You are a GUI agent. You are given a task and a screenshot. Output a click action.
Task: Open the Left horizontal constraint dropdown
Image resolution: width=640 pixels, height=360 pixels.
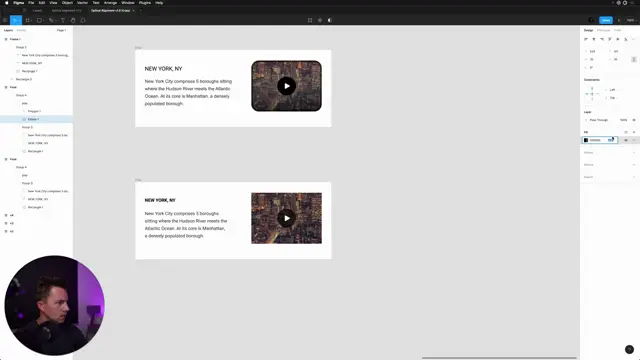click(x=613, y=90)
